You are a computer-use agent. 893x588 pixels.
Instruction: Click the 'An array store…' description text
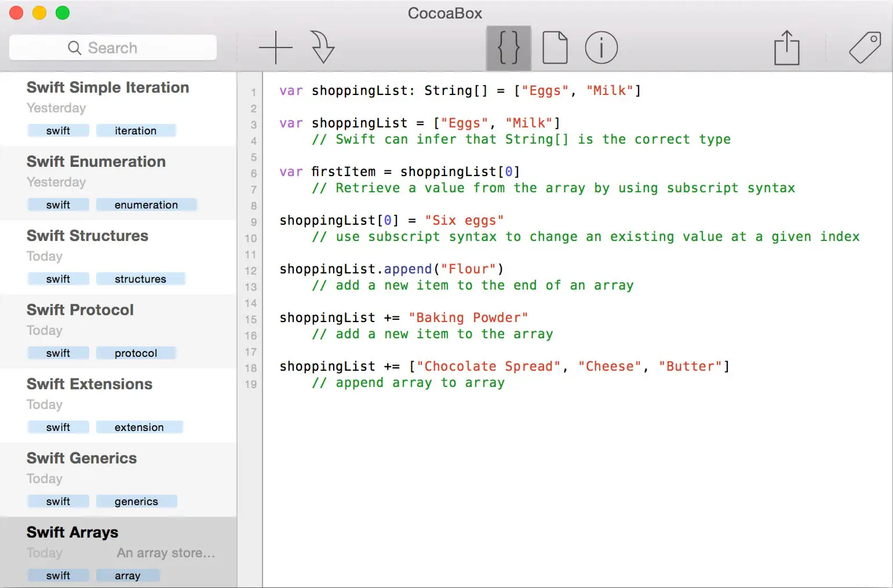[166, 553]
